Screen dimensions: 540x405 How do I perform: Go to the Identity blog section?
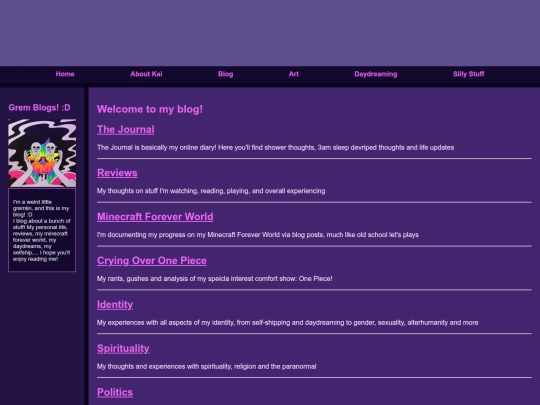(115, 304)
